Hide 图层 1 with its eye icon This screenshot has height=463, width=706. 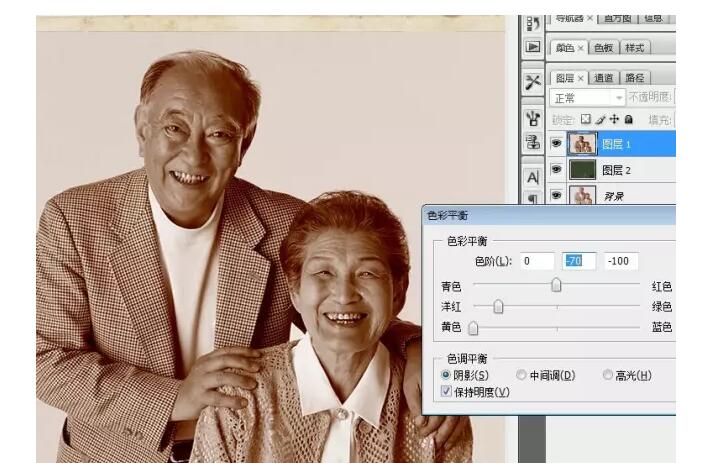(x=557, y=143)
